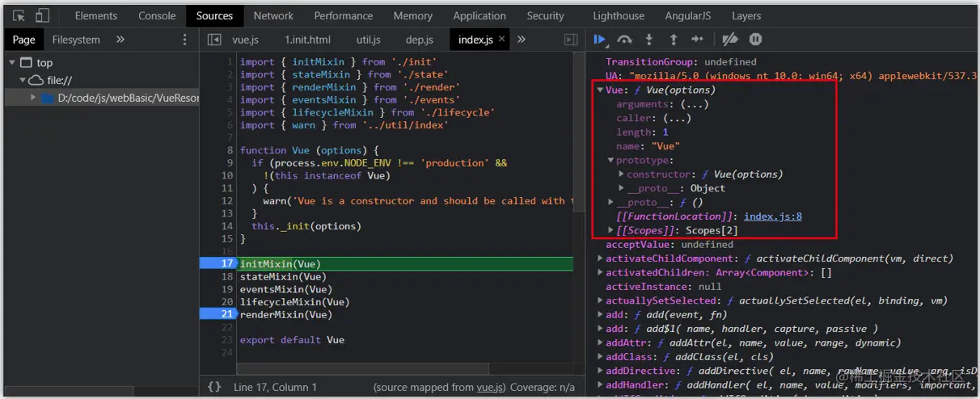Toggle the device toolbar icon
The width and height of the screenshot is (980, 399).
pyautogui.click(x=42, y=15)
